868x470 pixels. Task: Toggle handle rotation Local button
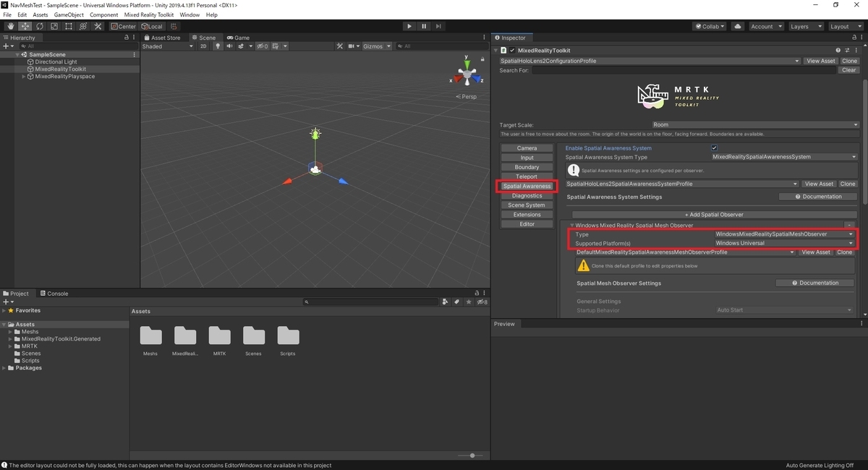tap(152, 26)
